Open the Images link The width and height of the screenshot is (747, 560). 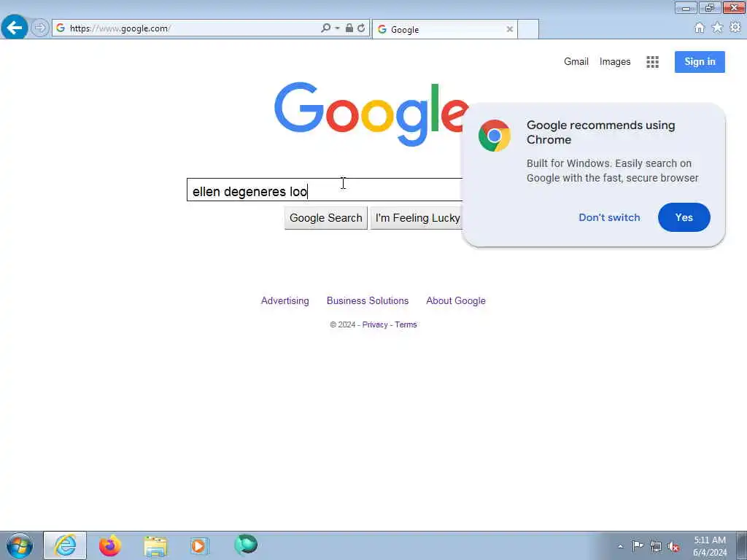tap(614, 62)
